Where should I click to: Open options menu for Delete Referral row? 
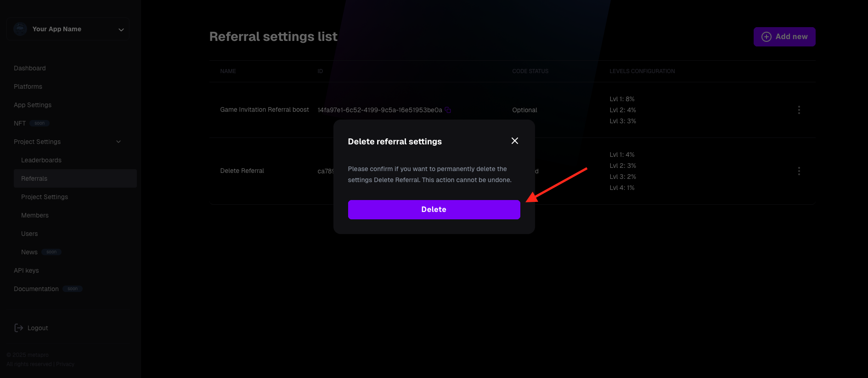(x=799, y=171)
